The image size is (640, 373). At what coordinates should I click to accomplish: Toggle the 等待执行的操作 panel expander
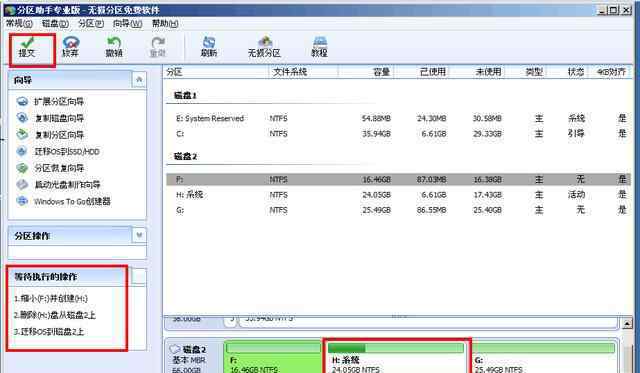coord(138,276)
